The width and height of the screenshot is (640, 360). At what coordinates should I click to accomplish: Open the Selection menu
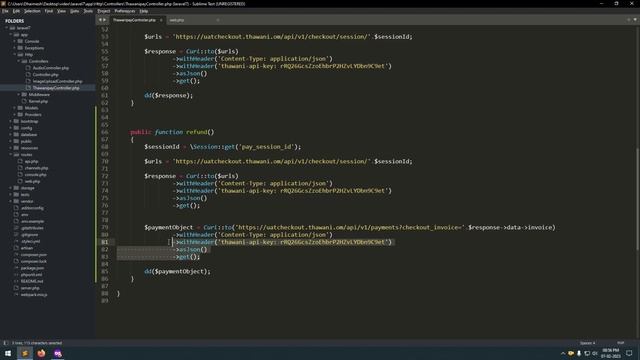coord(32,11)
